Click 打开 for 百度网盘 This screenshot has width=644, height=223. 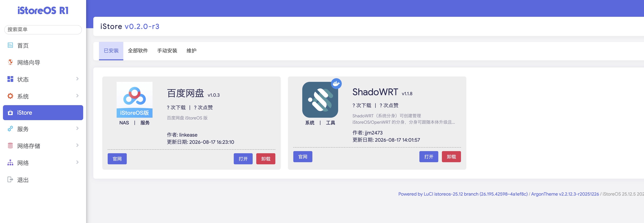pos(243,159)
